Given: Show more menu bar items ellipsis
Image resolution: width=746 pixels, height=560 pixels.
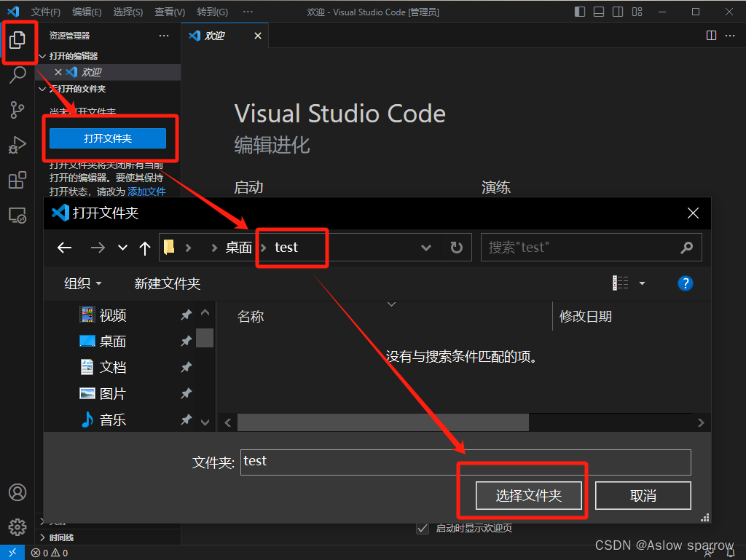Looking at the screenshot, I should (248, 12).
